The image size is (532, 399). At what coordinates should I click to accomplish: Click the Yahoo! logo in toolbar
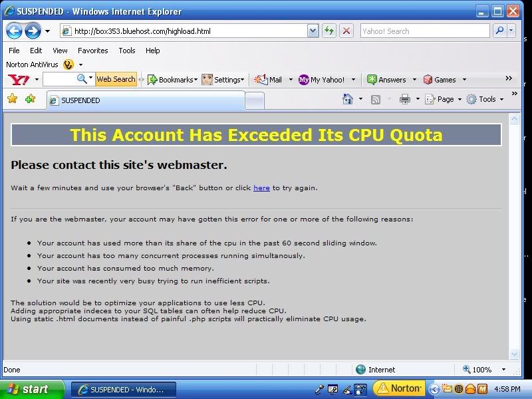click(17, 80)
